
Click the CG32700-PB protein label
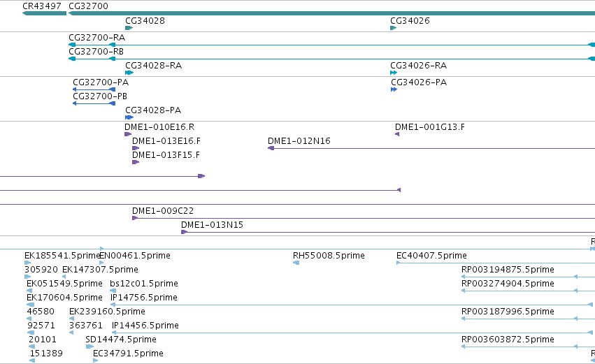tap(100, 96)
